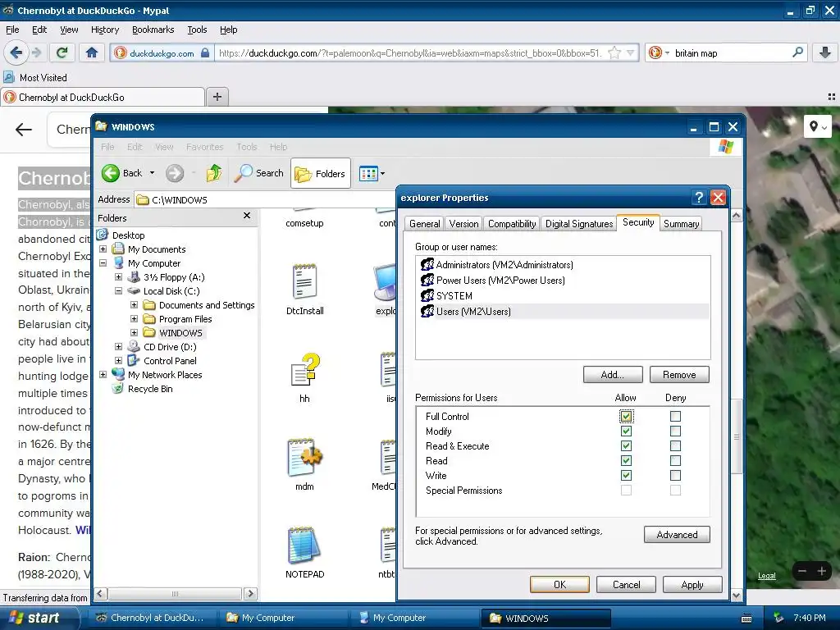Open Explorer Search toolbar button
The image size is (840, 630).
tap(259, 173)
